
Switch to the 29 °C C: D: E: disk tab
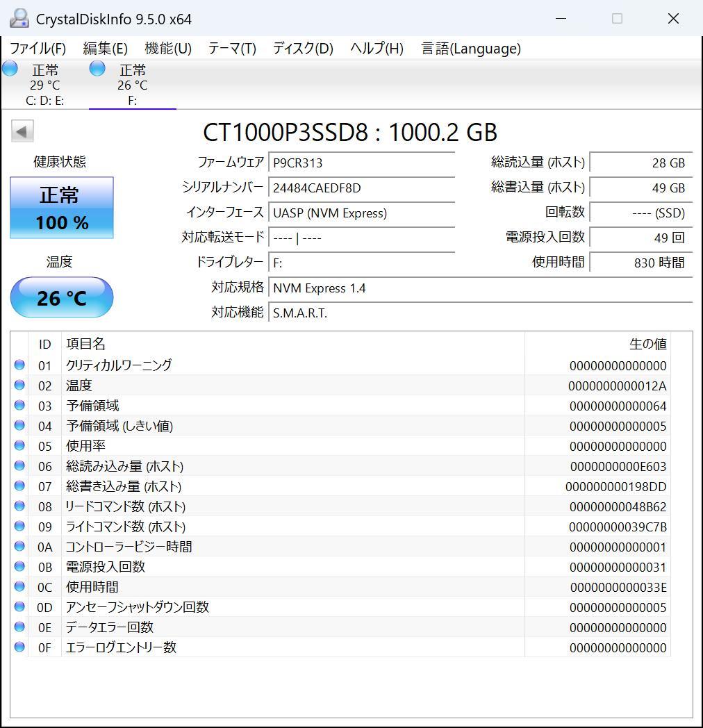[44, 85]
